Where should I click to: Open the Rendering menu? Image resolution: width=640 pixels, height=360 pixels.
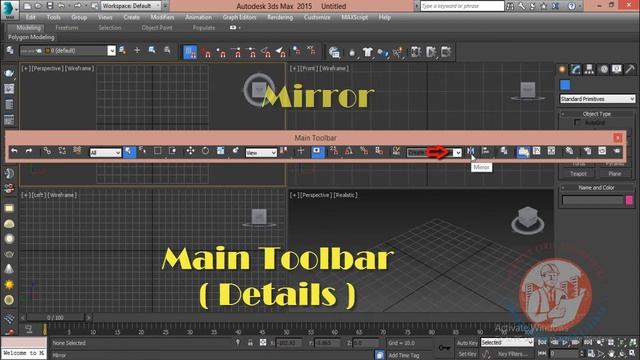[x=280, y=17]
